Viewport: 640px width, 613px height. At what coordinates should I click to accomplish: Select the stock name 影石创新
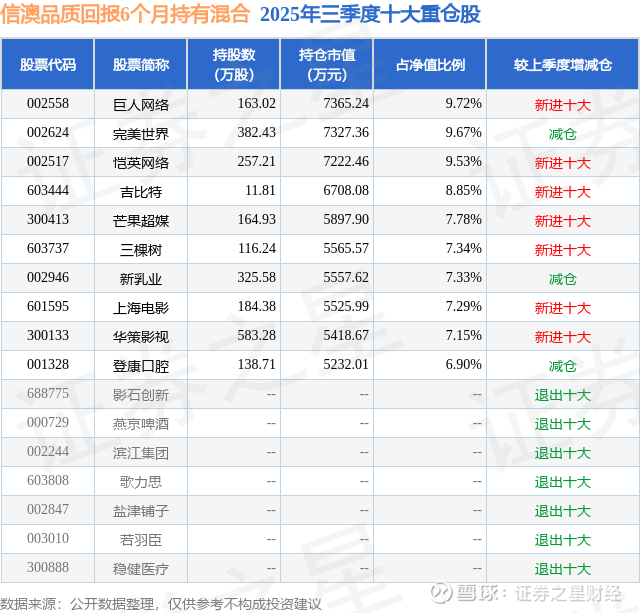(141, 395)
